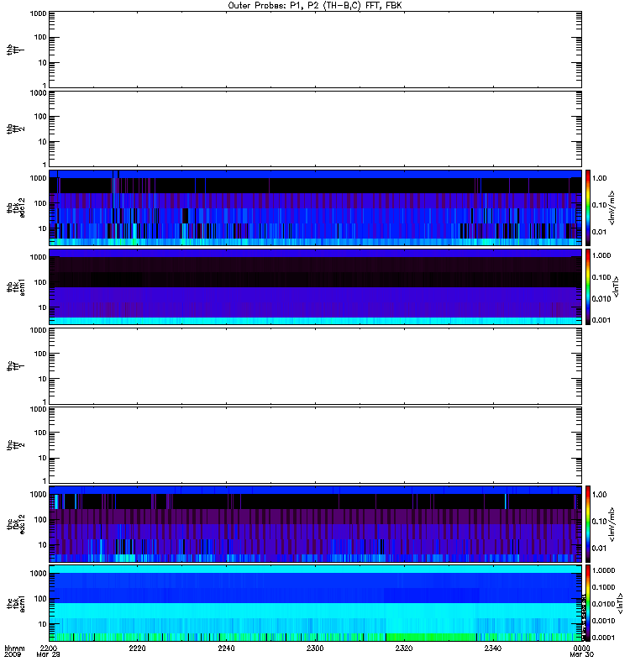Click the 'thc fbk scm1' axis label
Viewport: 630px width, 672px height.
(15, 603)
